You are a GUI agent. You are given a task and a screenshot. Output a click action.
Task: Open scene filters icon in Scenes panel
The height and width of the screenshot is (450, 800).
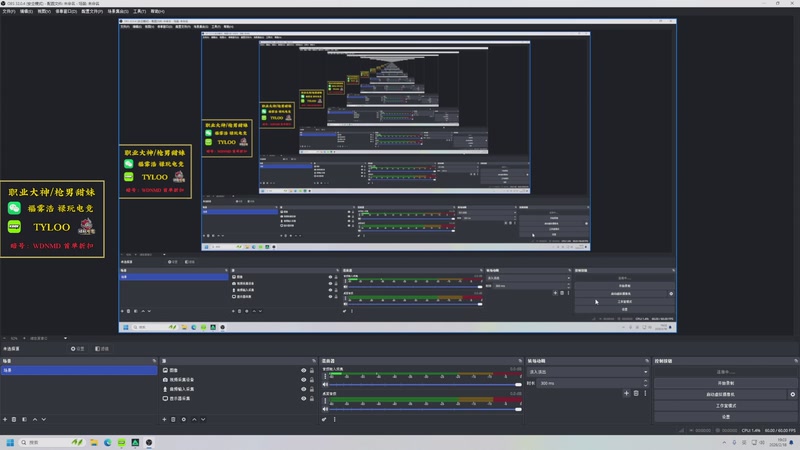[x=24, y=419]
